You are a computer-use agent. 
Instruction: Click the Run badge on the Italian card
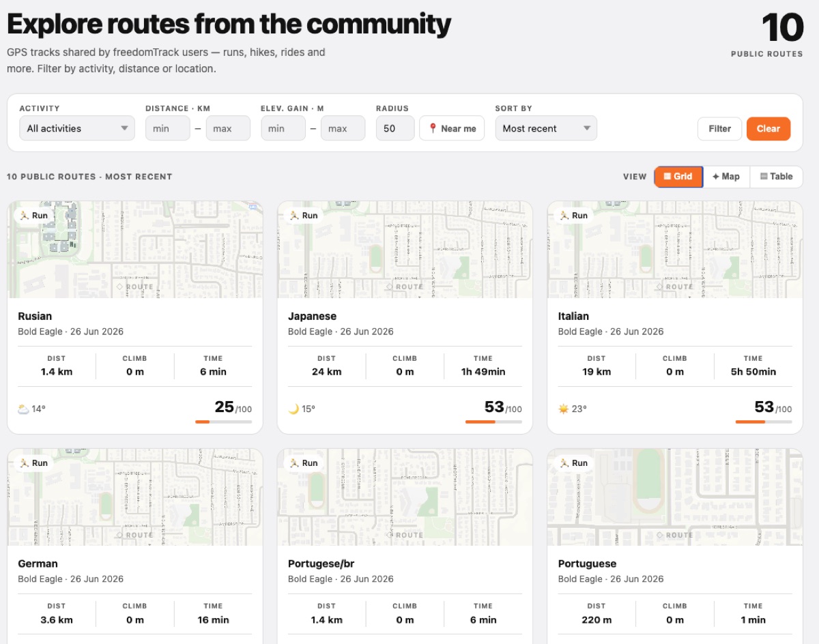573,215
